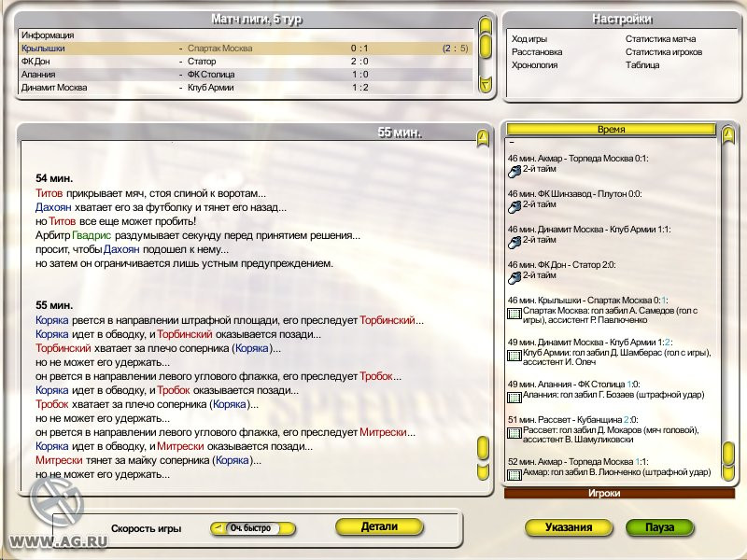Click goal net icon for Спартак Москва Самедов goal
Viewport: 747px width, 560px height.
(514, 314)
